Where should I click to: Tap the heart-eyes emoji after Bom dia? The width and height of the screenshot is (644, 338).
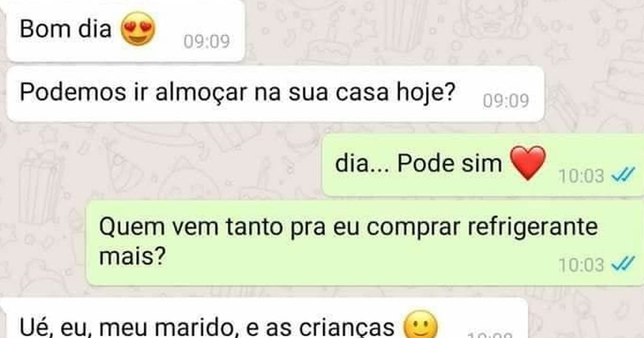138,30
